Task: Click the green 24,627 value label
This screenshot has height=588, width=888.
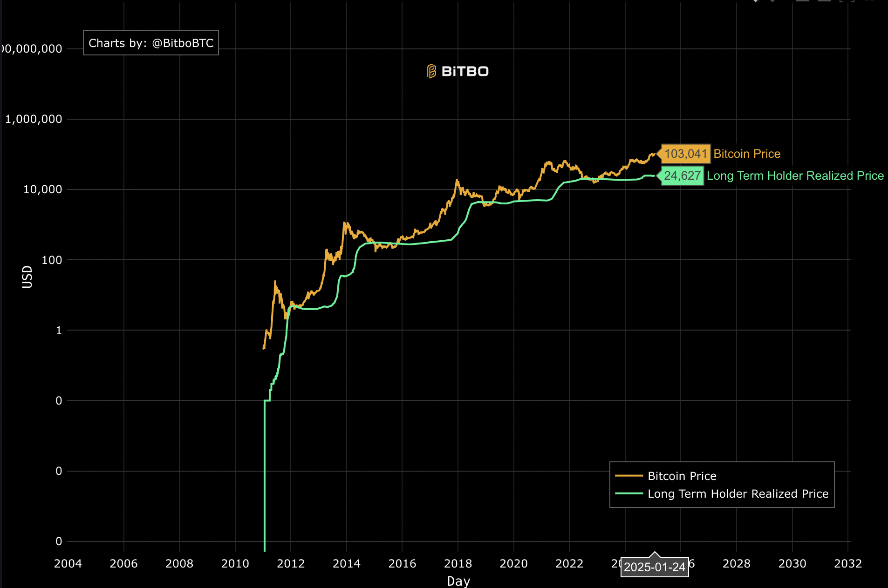Action: tap(682, 176)
